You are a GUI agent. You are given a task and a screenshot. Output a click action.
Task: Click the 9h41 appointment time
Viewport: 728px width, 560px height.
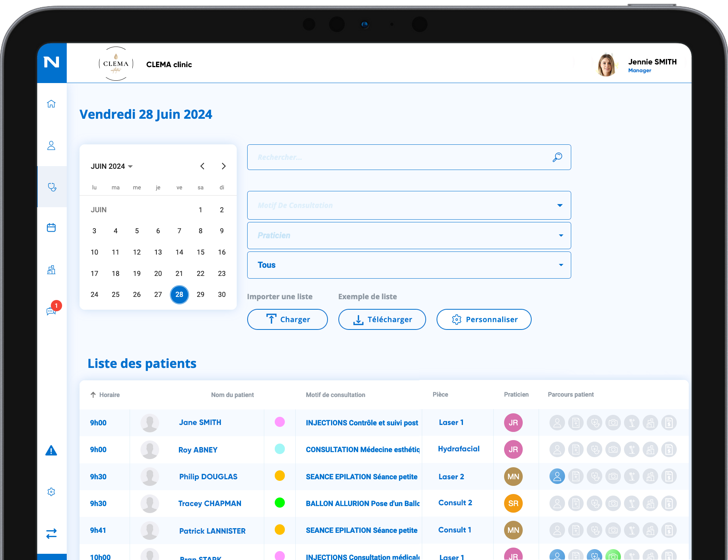point(98,531)
